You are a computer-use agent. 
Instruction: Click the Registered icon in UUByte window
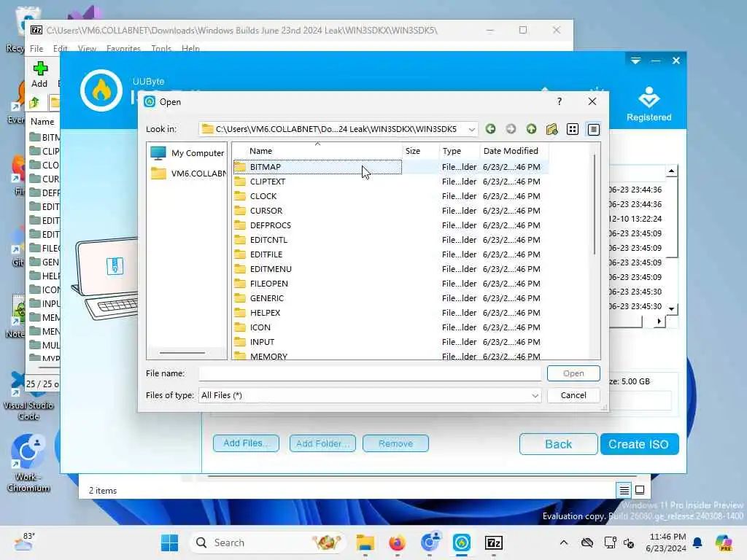click(x=649, y=104)
